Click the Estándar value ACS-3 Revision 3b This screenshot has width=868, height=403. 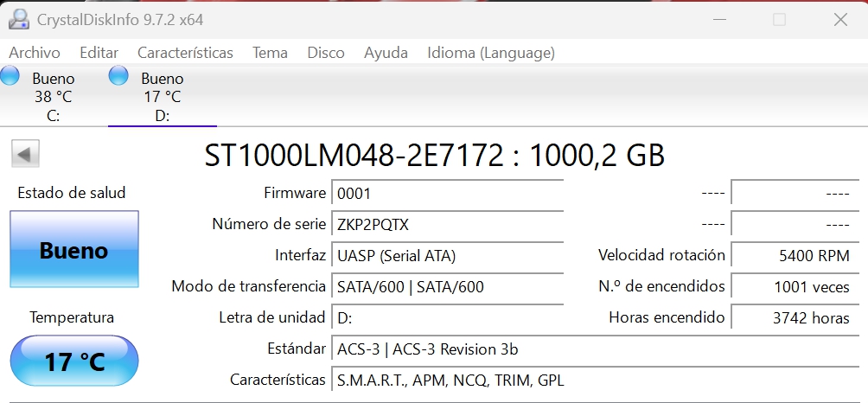tap(595, 349)
